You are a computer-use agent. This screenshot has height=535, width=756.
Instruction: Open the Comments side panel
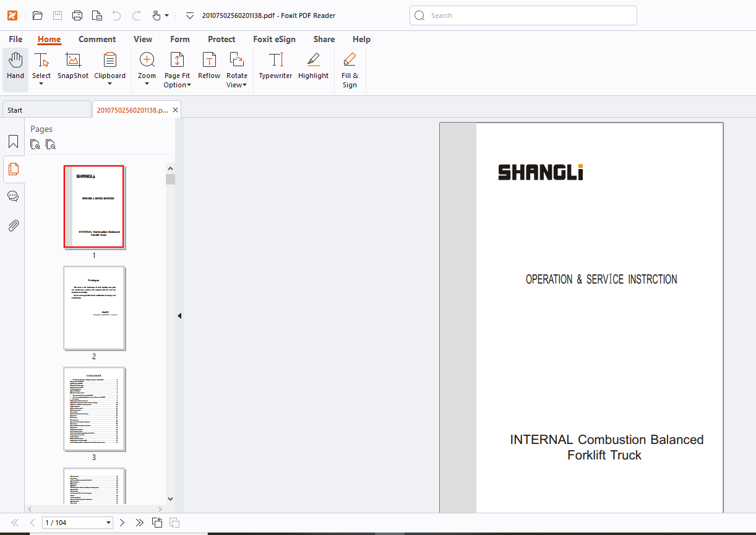[x=13, y=196]
